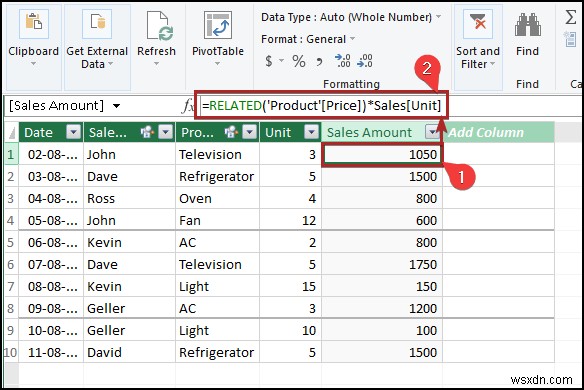
Task: Click Sales Amount cell 1050
Action: coord(383,154)
